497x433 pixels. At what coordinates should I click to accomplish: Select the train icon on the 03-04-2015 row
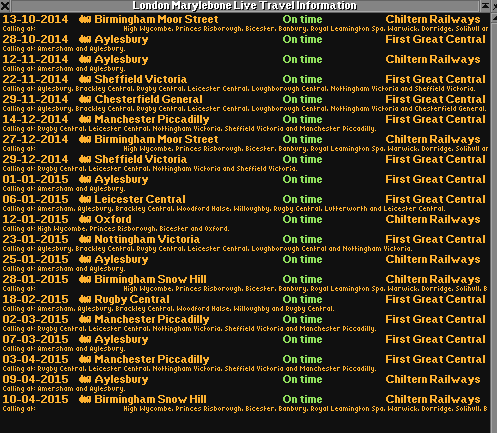tap(85, 360)
